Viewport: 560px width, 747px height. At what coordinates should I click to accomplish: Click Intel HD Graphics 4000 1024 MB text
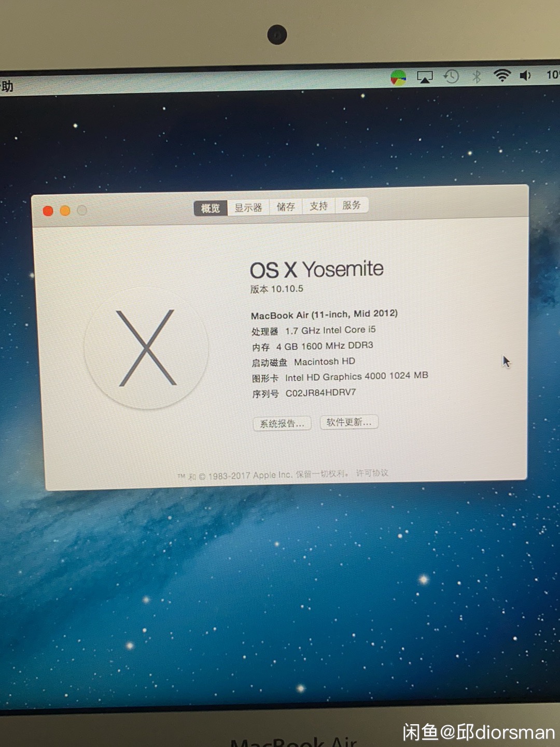pyautogui.click(x=357, y=377)
